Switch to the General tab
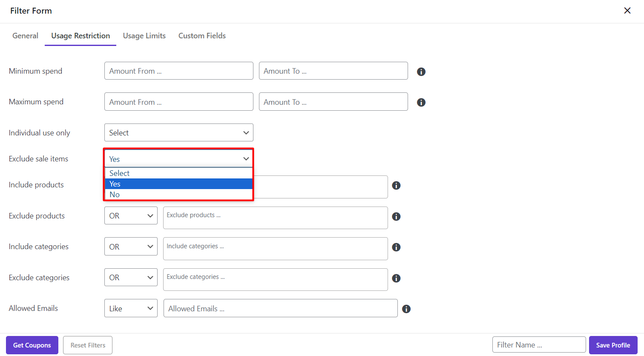Screen dimensions: 644x356 (x=25, y=36)
